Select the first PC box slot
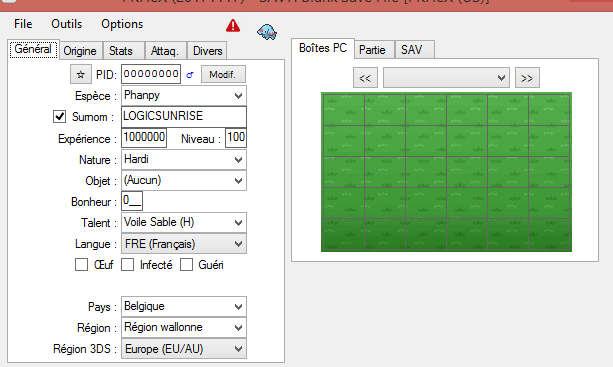Image resolution: width=613 pixels, height=367 pixels. pos(343,110)
